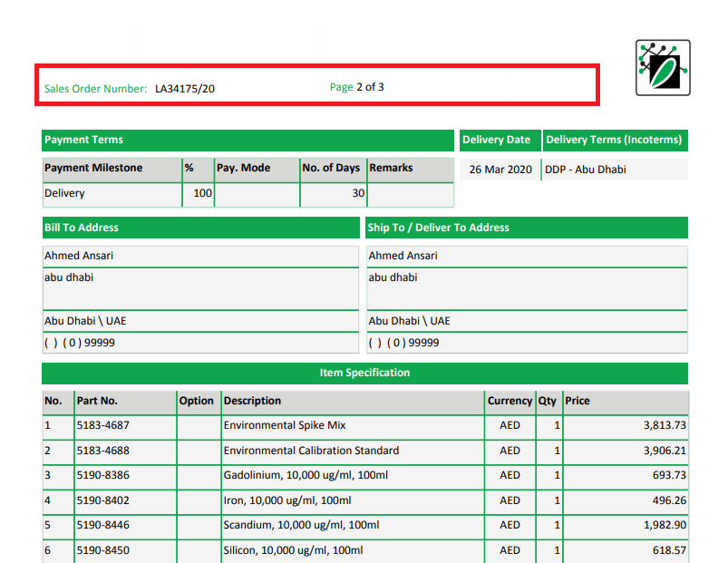
Task: Select the Gadolinium, 10,000 ug/ml description
Action: coord(306,475)
